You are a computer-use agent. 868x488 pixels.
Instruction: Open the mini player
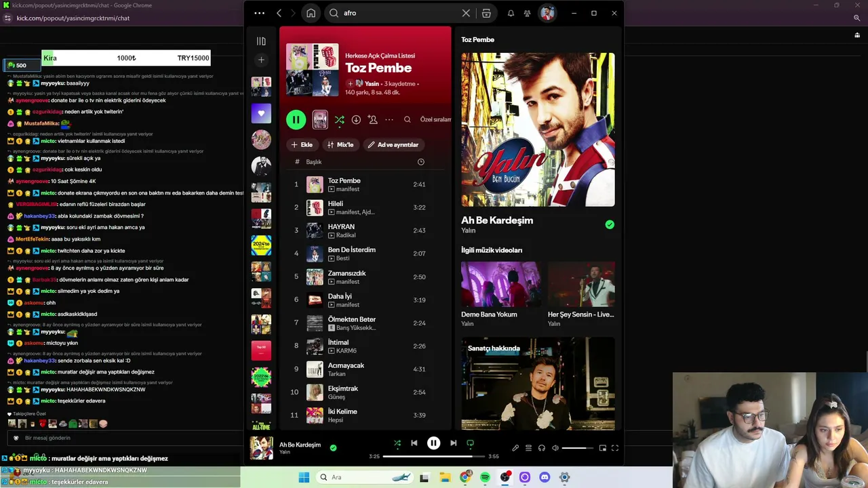pyautogui.click(x=602, y=448)
